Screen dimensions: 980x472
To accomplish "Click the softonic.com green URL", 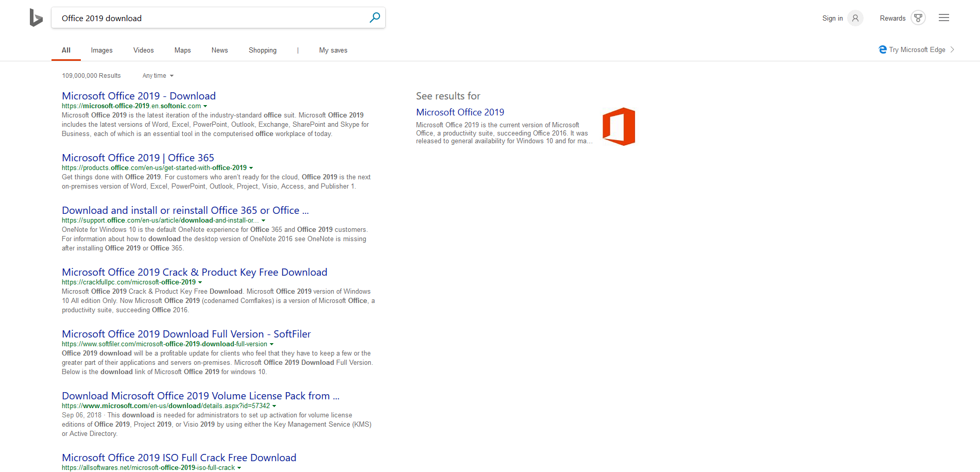I will pos(131,106).
